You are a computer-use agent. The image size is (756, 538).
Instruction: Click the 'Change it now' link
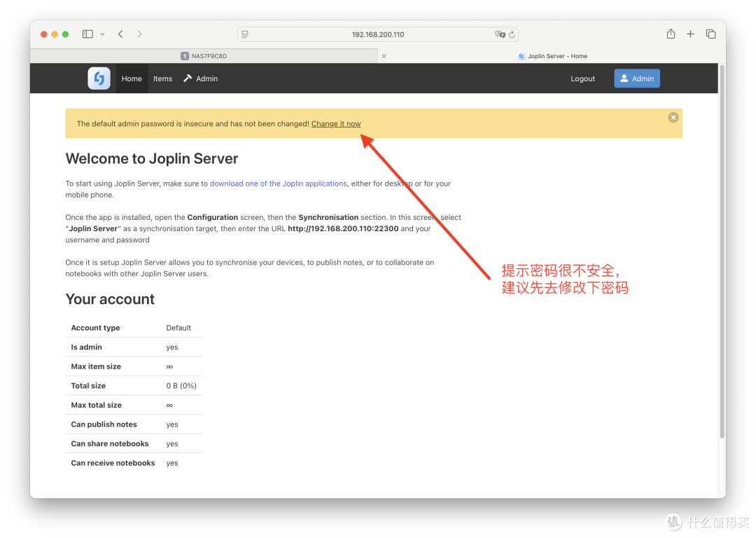point(335,123)
